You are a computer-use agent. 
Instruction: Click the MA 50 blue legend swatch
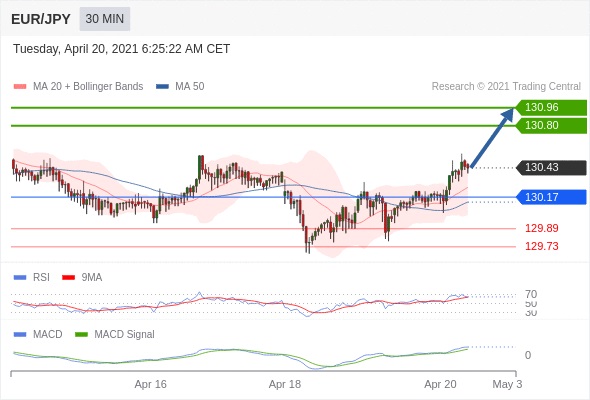[x=162, y=87]
